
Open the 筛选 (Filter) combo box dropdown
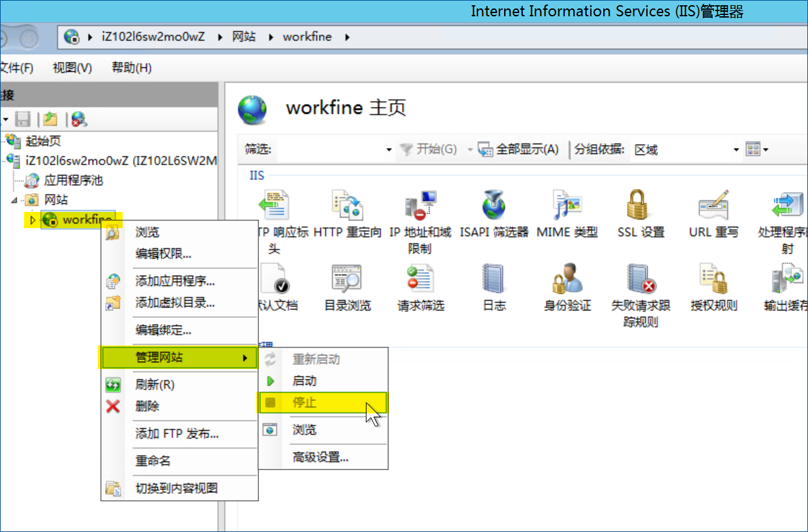(x=389, y=150)
